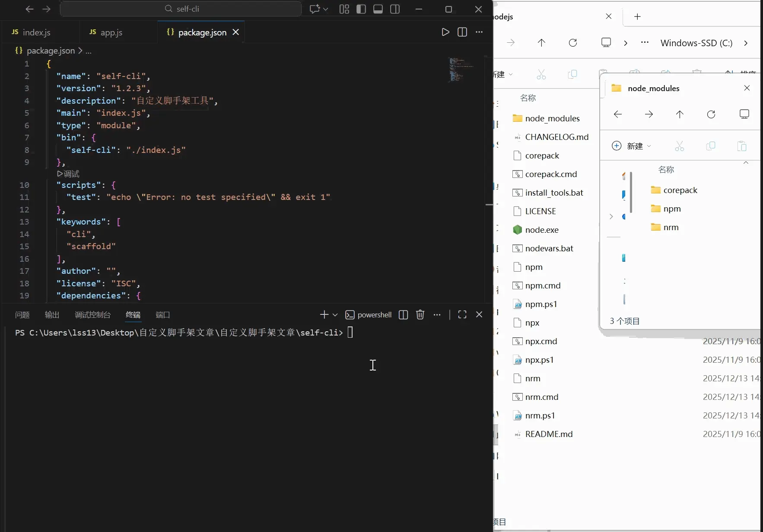Split the powershell terminal
Image resolution: width=763 pixels, height=532 pixels.
(x=404, y=315)
